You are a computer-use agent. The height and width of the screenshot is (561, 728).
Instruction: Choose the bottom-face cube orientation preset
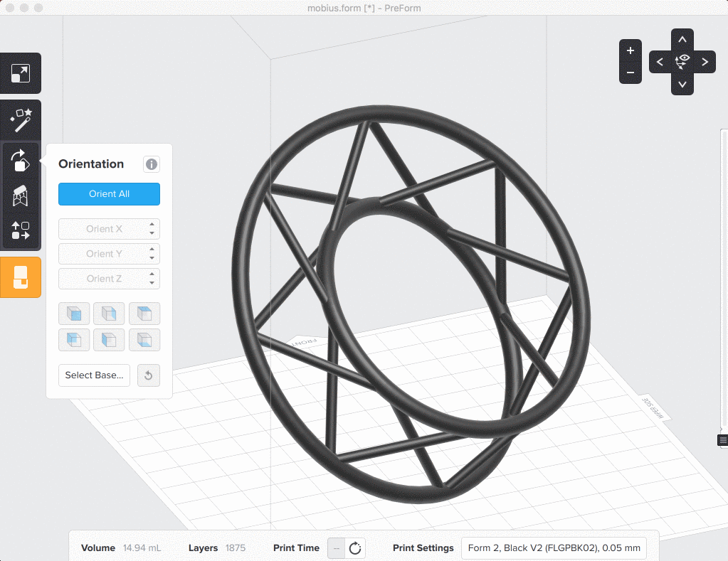click(144, 340)
